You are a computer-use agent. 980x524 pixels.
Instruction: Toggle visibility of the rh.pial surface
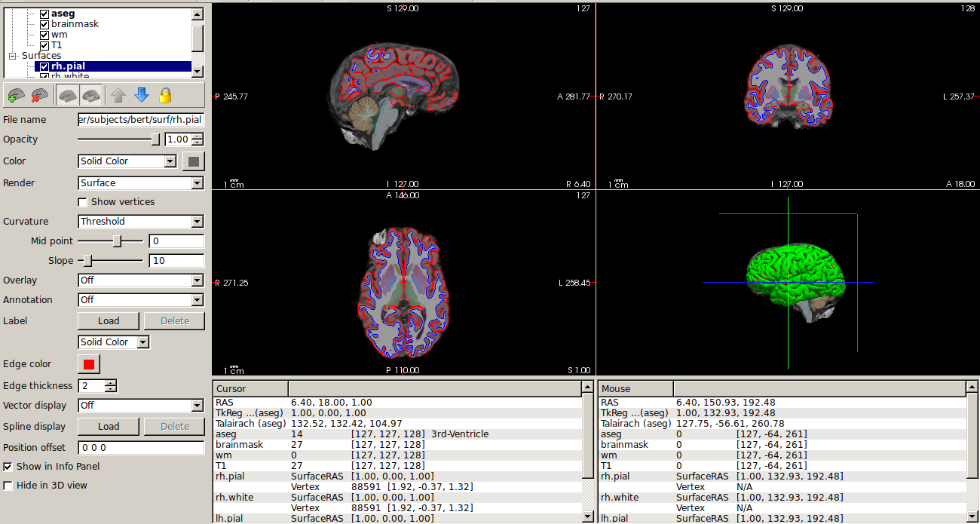point(44,67)
